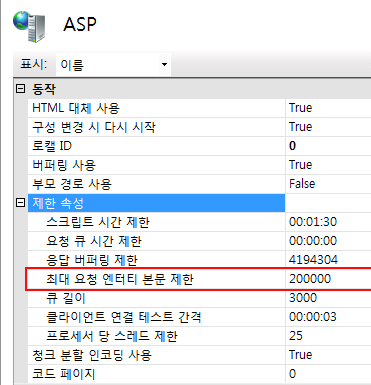Screen dimensions: 371x385
Task: Select the 구성 변경 시 다시 시작 row
Action: [199, 127]
